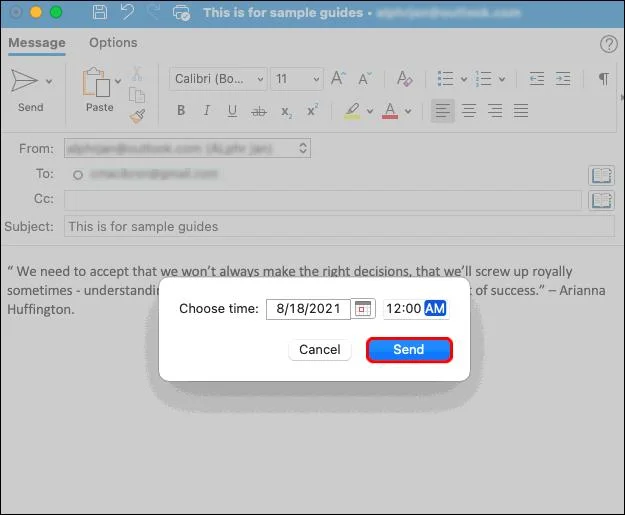
Task: Open the calendar date picker icon
Action: (363, 309)
